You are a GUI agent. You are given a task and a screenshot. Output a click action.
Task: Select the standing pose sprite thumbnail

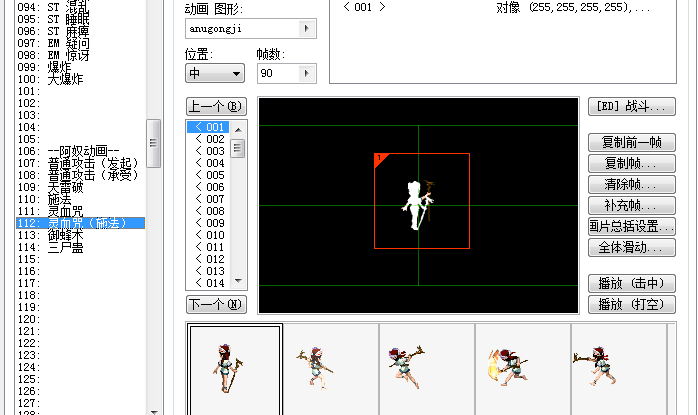pos(236,369)
